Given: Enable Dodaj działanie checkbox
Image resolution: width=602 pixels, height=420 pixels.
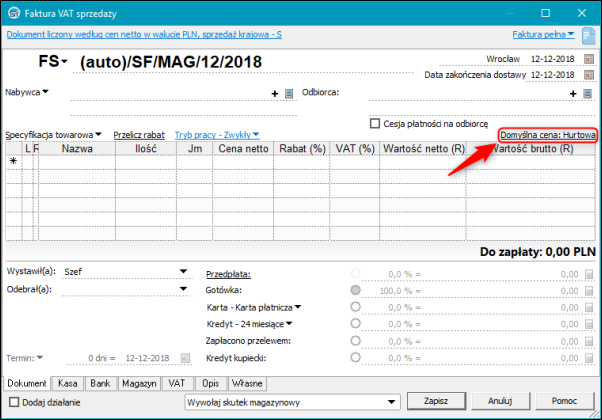Looking at the screenshot, I should pyautogui.click(x=14, y=402).
